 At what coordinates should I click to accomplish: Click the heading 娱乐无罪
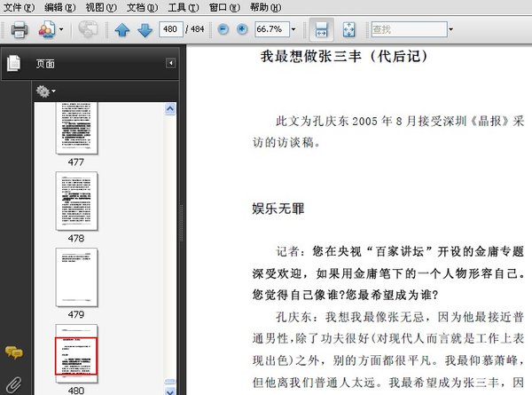pyautogui.click(x=278, y=209)
